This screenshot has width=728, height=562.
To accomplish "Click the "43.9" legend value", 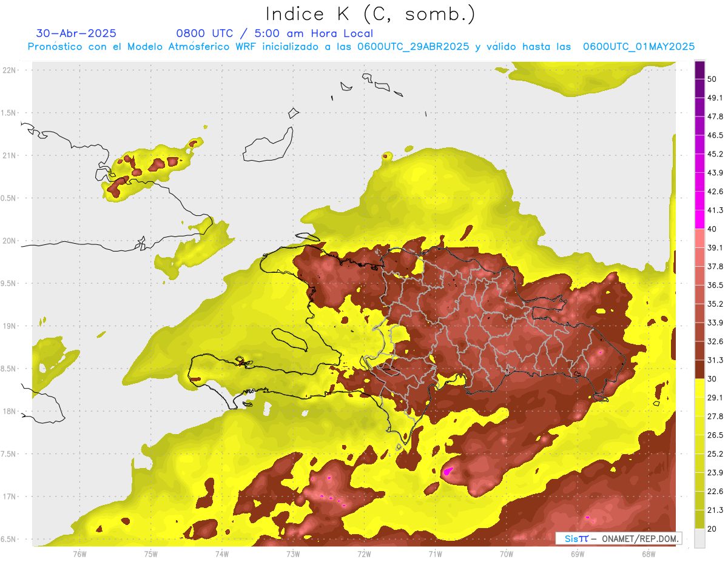I will 715,173.
